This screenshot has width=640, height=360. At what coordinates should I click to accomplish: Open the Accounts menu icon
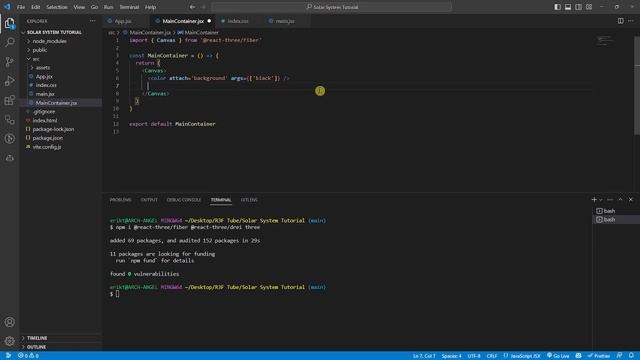pos(9,322)
